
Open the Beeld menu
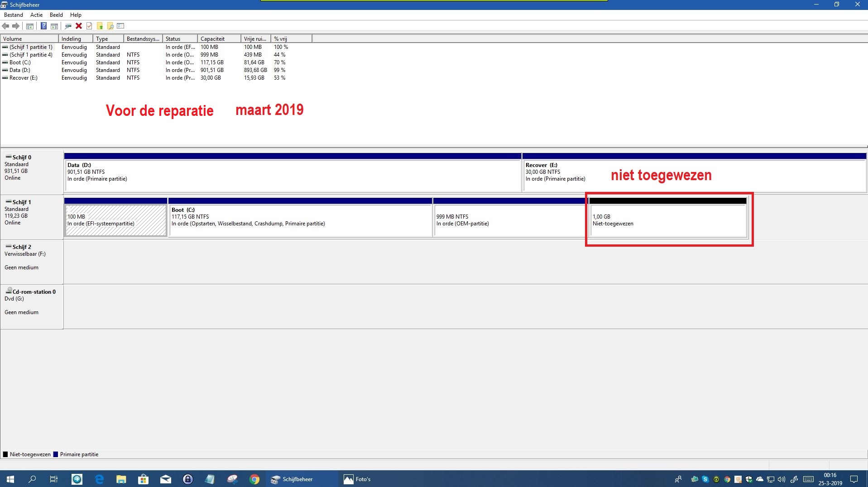point(56,15)
